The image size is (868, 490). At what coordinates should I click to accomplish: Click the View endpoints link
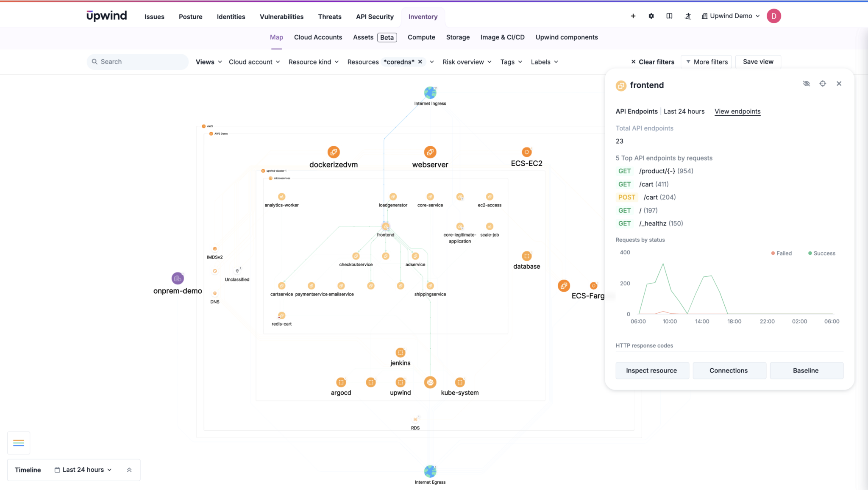[x=737, y=111]
